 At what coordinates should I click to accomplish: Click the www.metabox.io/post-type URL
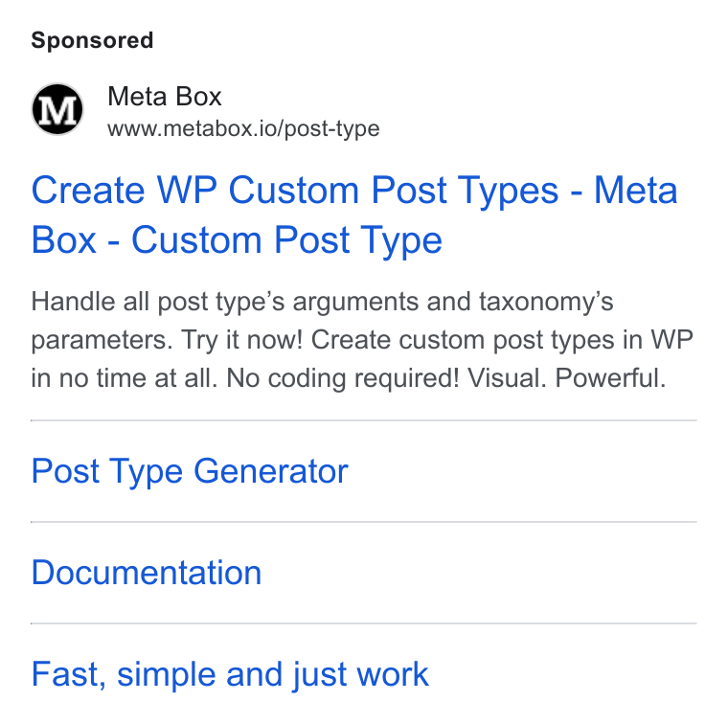[243, 128]
